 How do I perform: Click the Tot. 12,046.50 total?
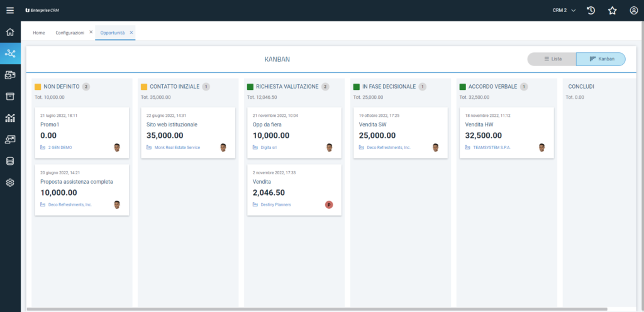click(x=262, y=97)
